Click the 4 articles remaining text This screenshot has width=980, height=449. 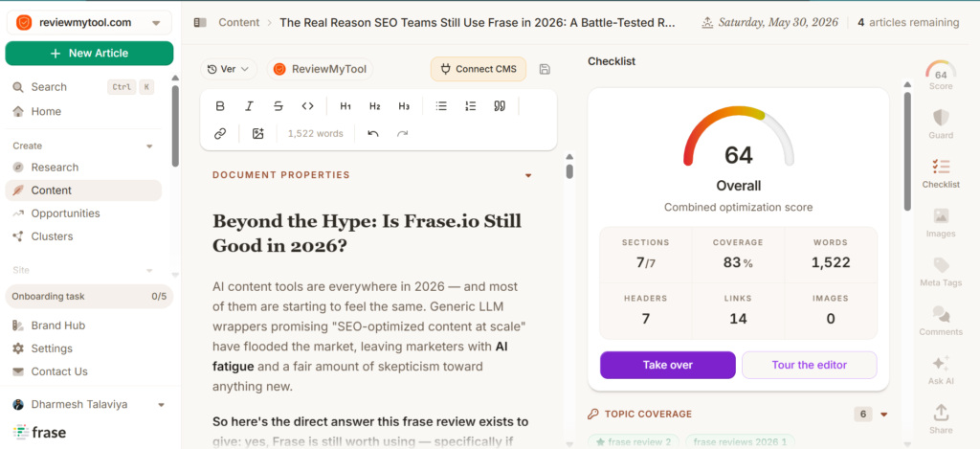(908, 23)
